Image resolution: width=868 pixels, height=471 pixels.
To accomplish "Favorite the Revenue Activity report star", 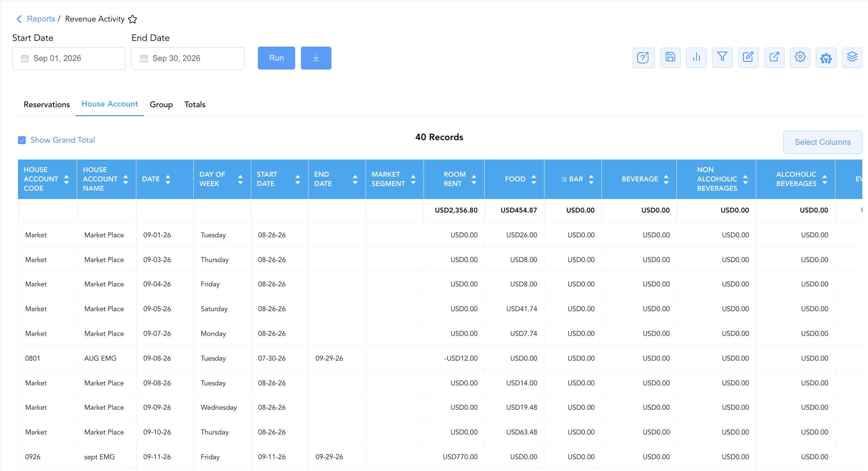I will (133, 19).
